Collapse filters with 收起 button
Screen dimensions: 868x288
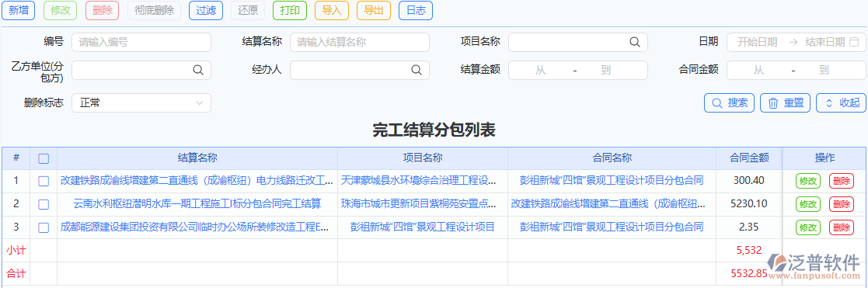842,102
